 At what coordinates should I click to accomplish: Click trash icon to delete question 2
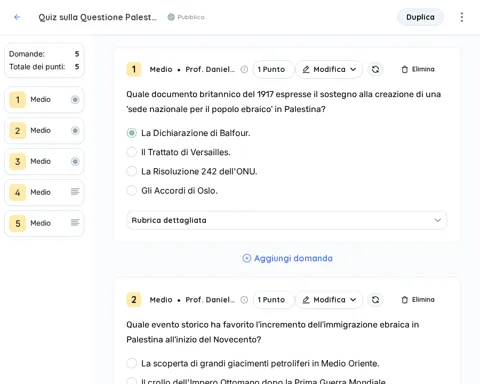tap(405, 300)
